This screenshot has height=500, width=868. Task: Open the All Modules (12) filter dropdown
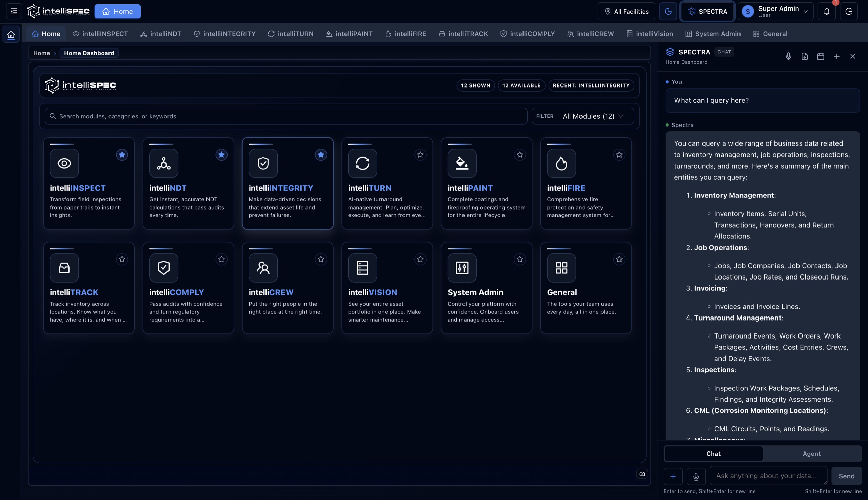[593, 116]
